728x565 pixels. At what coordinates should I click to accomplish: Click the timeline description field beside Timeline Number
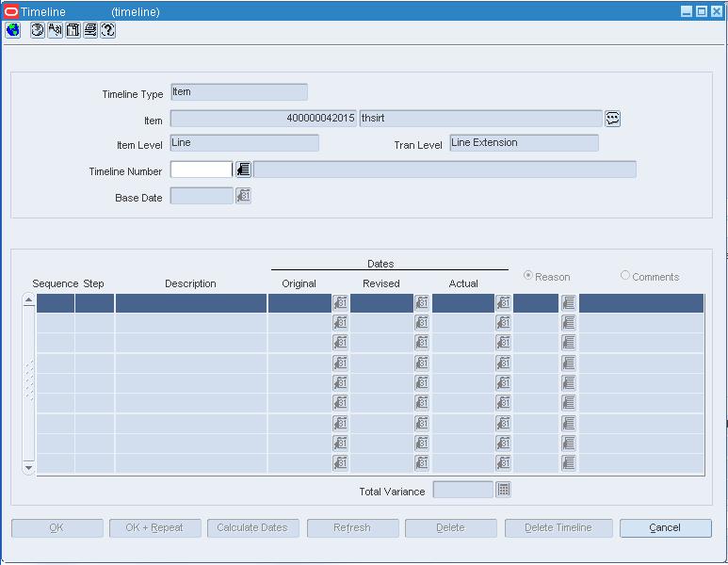445,169
